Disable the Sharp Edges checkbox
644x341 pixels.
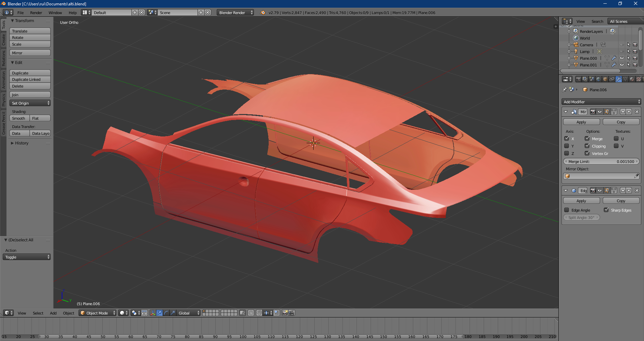point(606,210)
